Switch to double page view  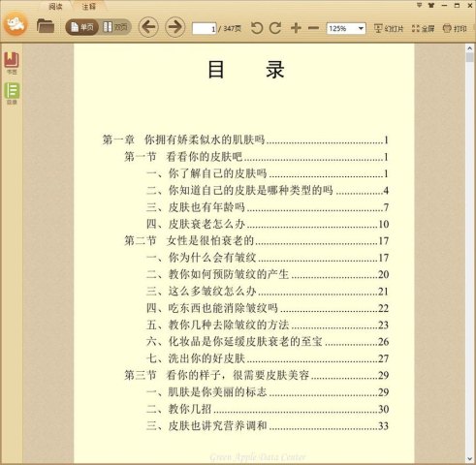(115, 27)
